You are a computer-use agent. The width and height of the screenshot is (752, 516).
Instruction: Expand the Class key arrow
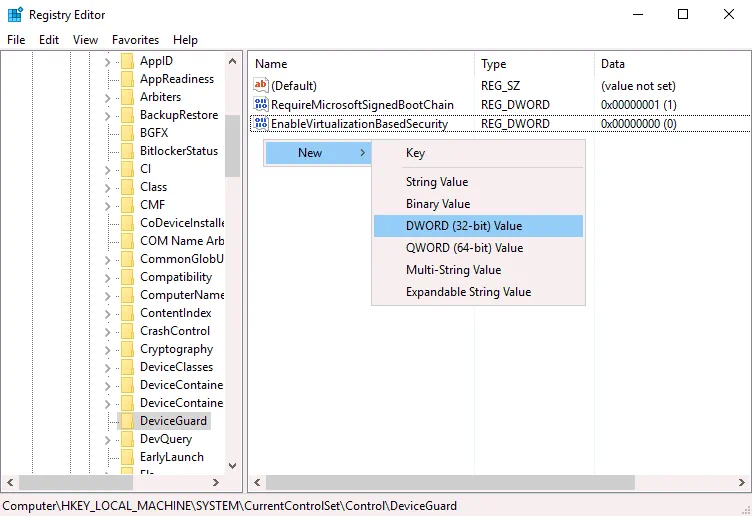coord(107,187)
